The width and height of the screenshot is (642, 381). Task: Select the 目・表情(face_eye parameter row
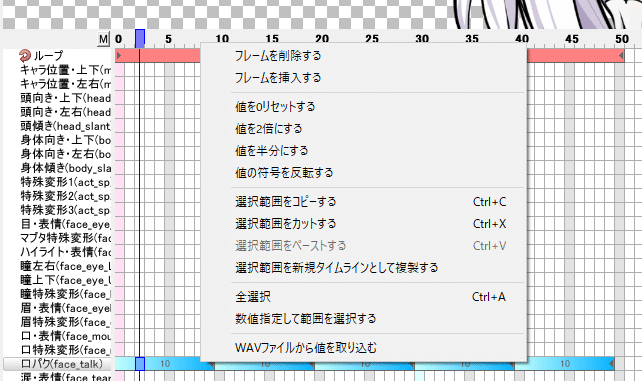66,224
